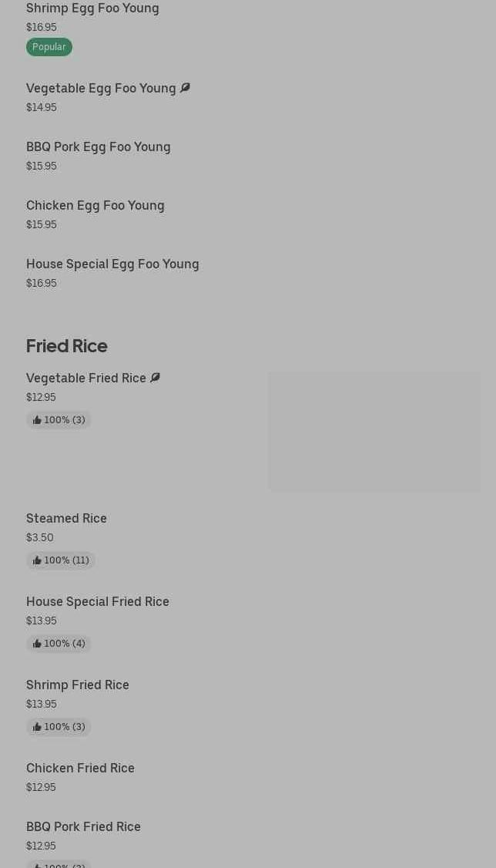Image resolution: width=496 pixels, height=868 pixels.
Task: Click the Popular badge under Shrimp Egg Foo Young
Action: point(49,47)
